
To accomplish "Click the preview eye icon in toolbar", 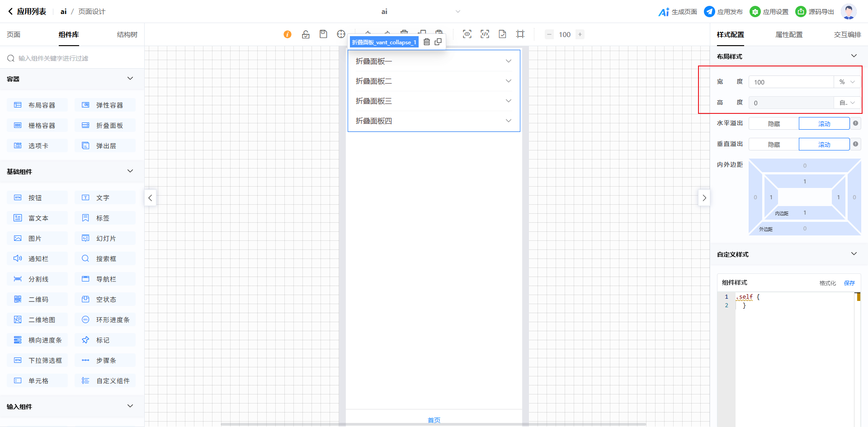I will [x=467, y=34].
